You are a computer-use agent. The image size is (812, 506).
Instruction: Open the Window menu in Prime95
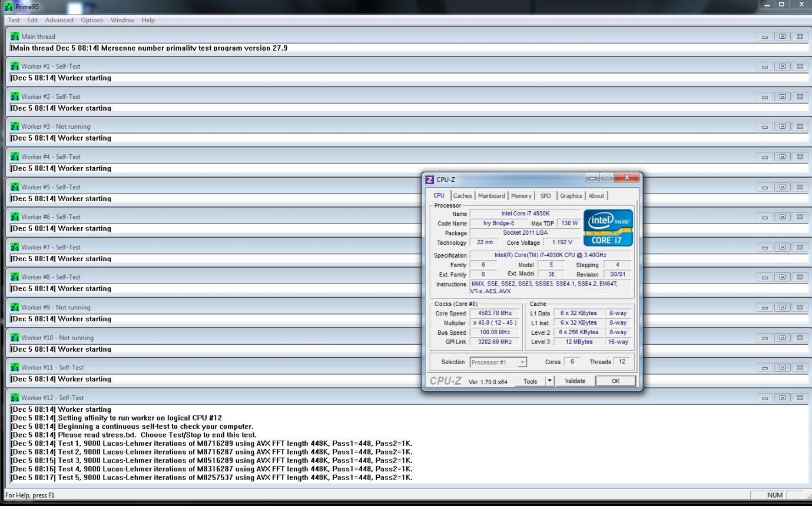pyautogui.click(x=122, y=20)
